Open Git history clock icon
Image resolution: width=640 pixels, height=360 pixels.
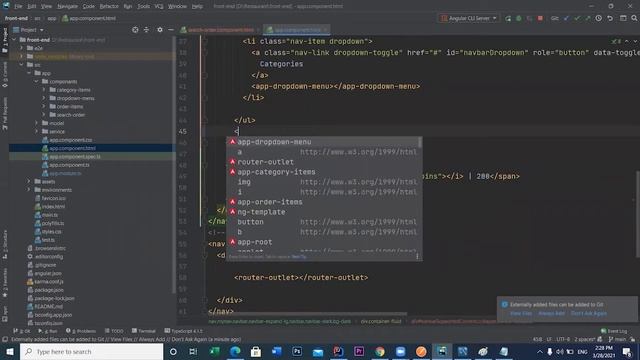599,18
